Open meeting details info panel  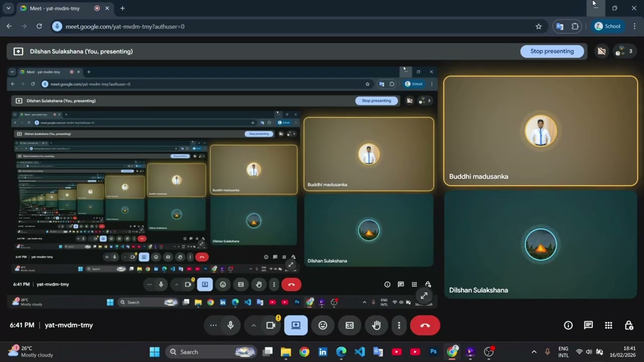[568, 325]
